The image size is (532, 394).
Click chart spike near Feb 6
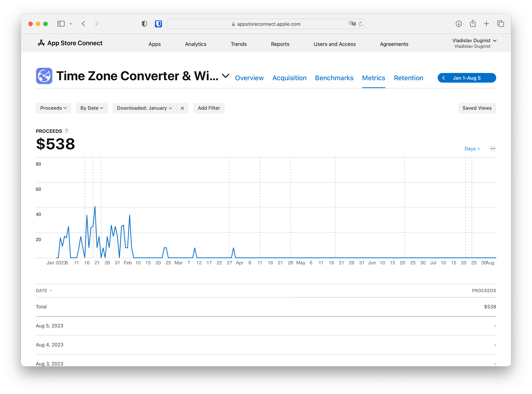point(130,215)
